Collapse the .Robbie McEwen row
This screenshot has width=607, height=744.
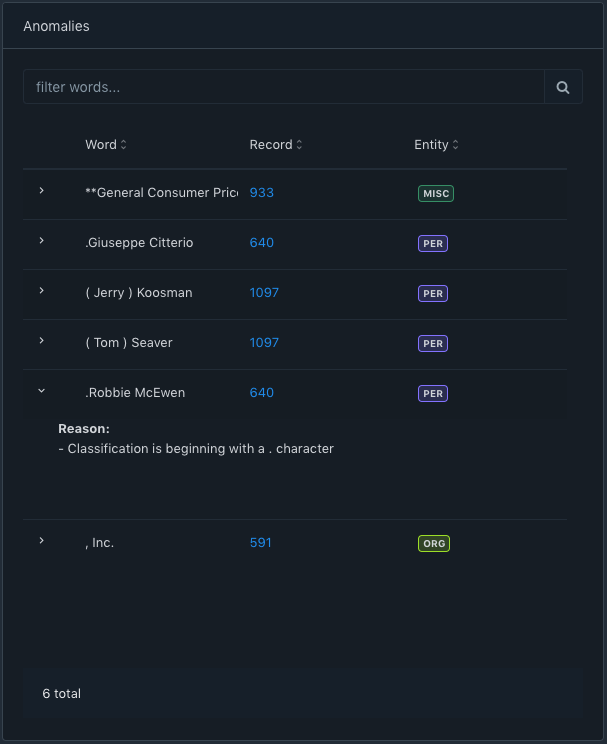(x=41, y=391)
